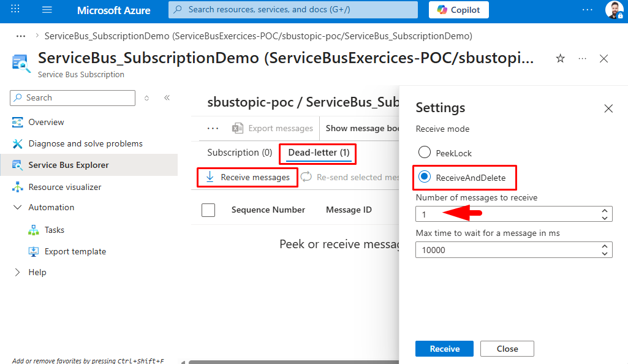
Task: Click the Azure search bar
Action: coord(293,10)
